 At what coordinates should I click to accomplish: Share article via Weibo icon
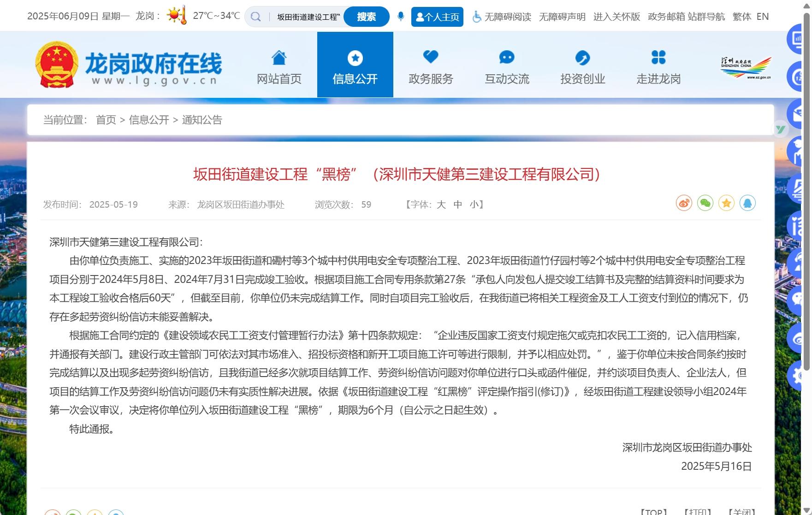click(684, 203)
